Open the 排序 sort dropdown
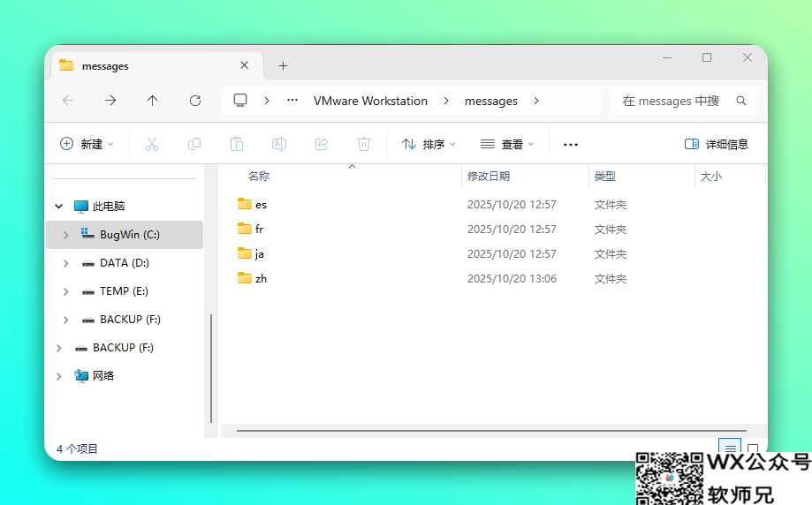The height and width of the screenshot is (505, 812). point(429,144)
